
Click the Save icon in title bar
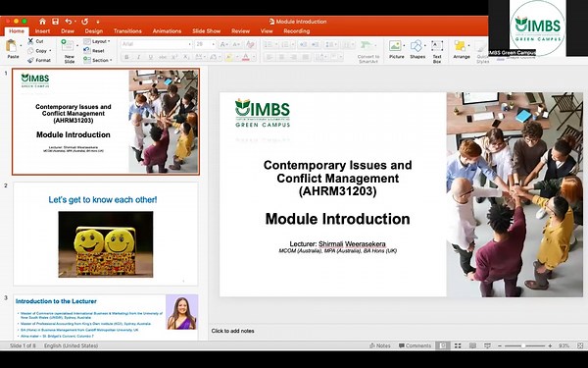(x=55, y=22)
